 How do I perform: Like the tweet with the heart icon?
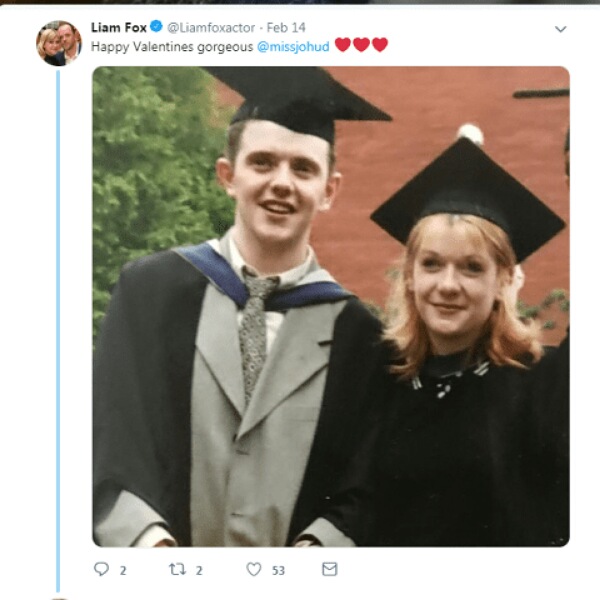pyautogui.click(x=254, y=569)
